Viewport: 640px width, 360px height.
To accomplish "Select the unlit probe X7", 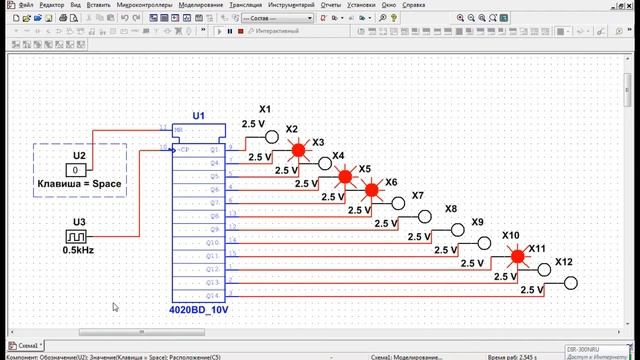I will tap(424, 216).
